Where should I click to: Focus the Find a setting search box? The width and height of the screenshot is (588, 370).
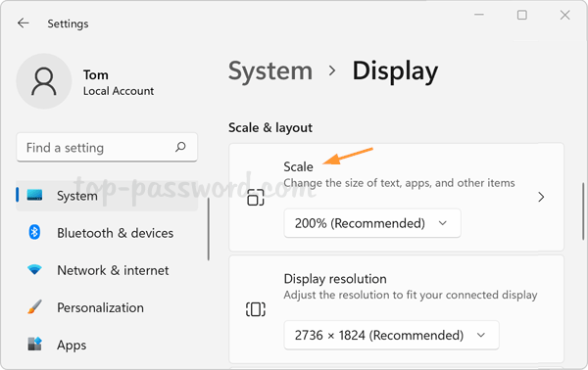coord(107,148)
